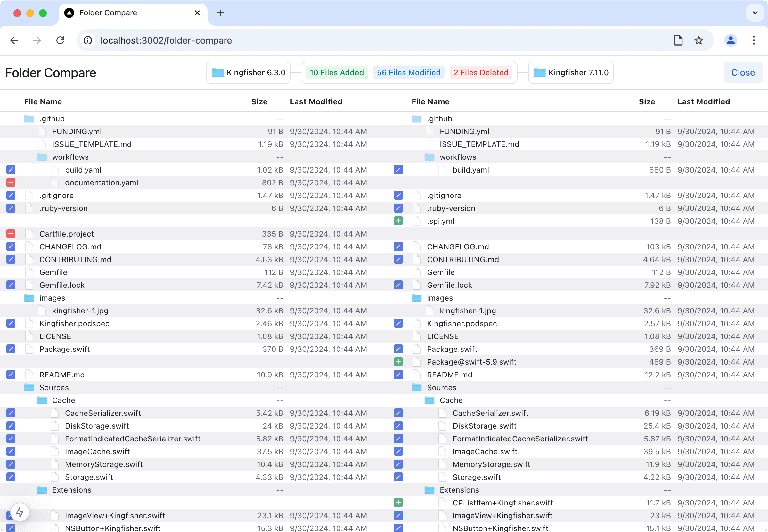This screenshot has height=532, width=768.
Task: Click the Kingfisher 7.11.0 folder button
Action: (x=571, y=72)
